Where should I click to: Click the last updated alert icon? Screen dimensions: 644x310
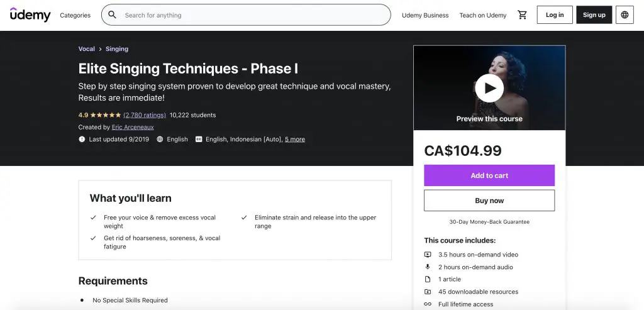(82, 139)
